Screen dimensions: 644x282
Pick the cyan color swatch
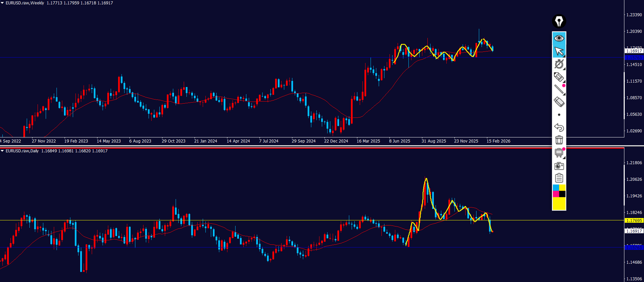[555, 188]
